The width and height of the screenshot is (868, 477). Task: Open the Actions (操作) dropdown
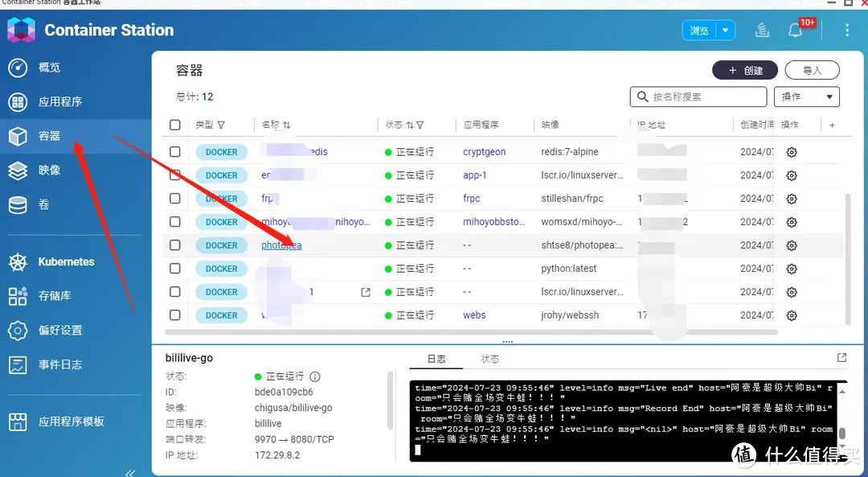coord(807,97)
